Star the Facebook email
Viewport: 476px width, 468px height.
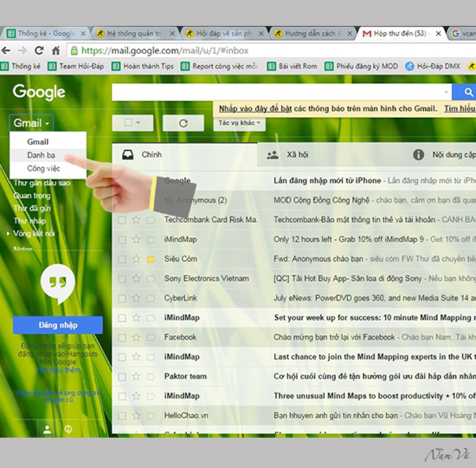(x=136, y=337)
